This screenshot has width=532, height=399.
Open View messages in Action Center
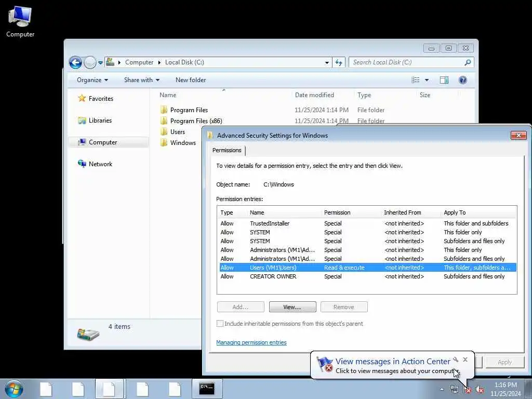pos(393,362)
